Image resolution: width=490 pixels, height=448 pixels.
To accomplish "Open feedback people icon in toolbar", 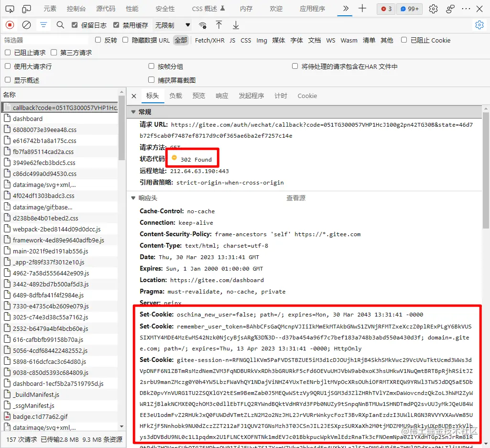I will tap(450, 9).
